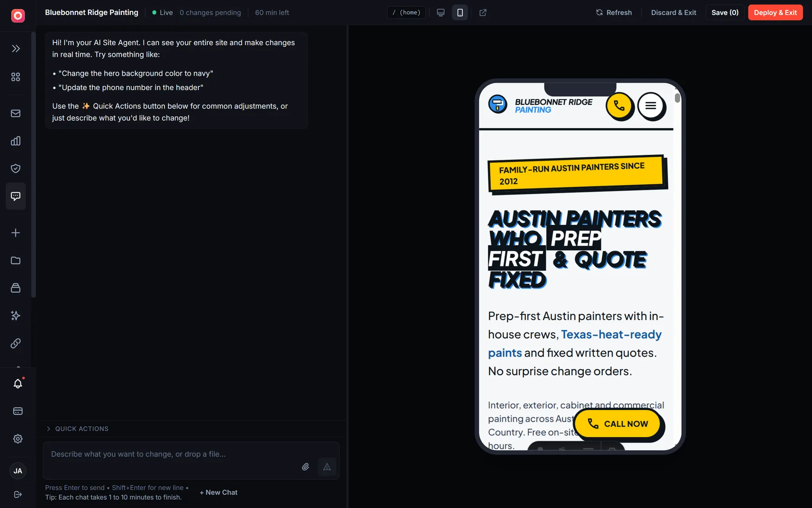
Task: Click the yellow phone button in preview header
Action: [619, 106]
